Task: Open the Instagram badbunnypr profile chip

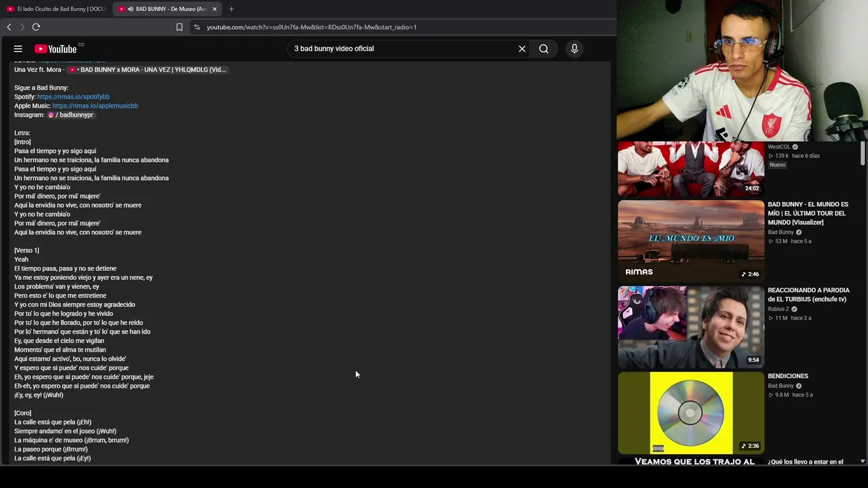Action: (x=71, y=115)
